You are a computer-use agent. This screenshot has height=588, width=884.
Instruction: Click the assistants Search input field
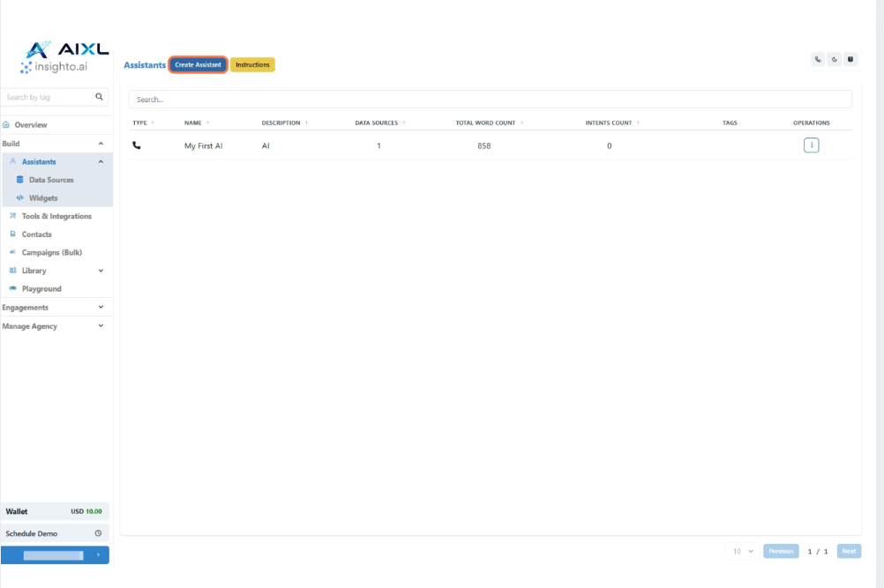click(490, 100)
